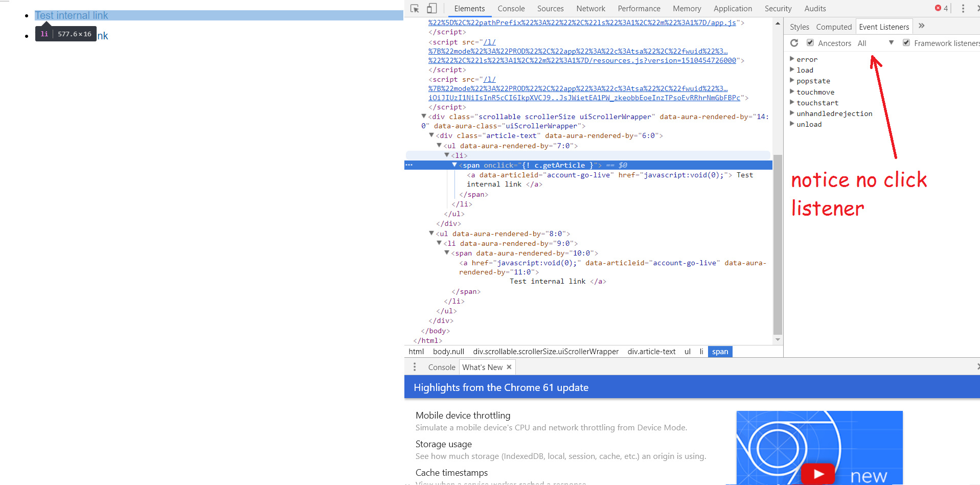Screen dimensions: 980x485
Task: Expand the popstate event listener
Action: point(792,80)
